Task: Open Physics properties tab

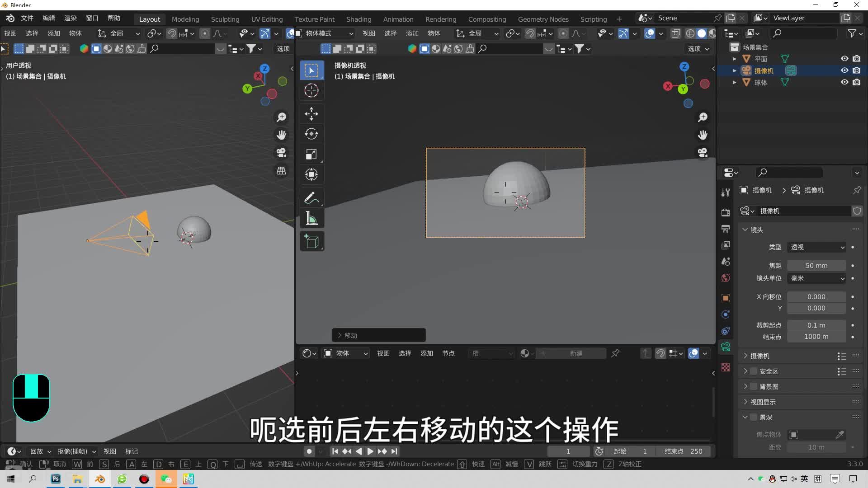Action: (x=726, y=314)
